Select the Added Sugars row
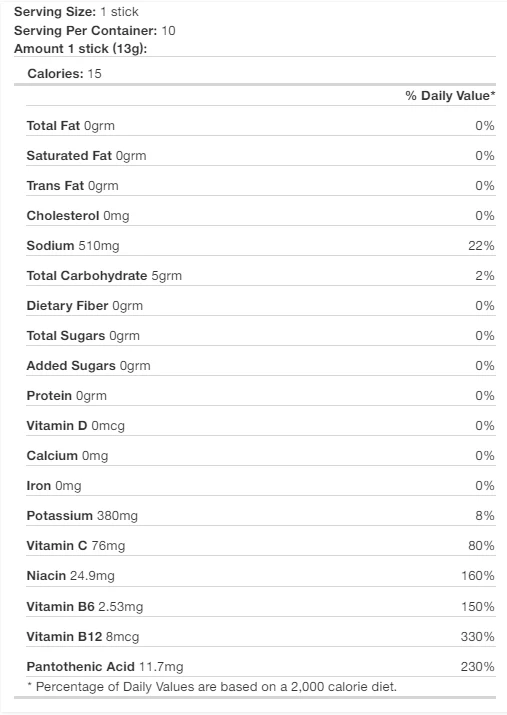507x715 pixels. pos(261,366)
